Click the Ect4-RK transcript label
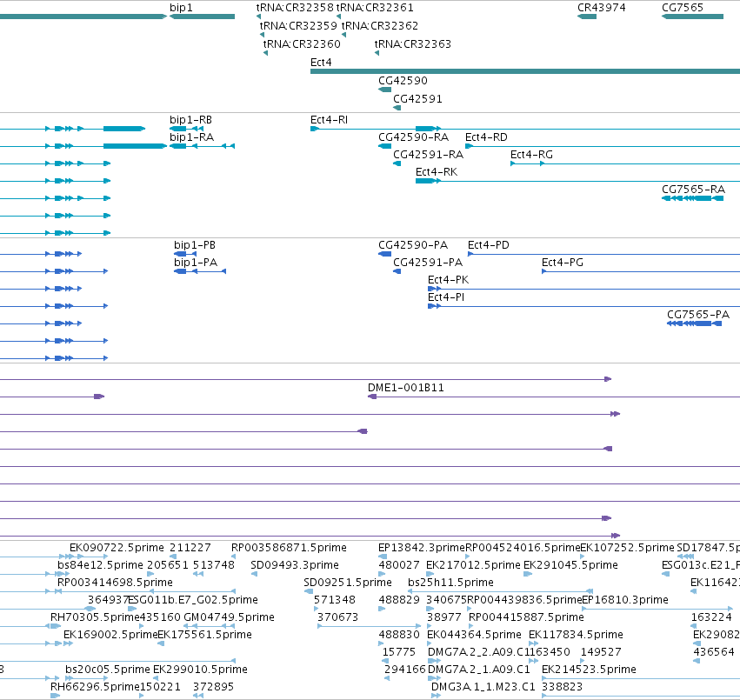This screenshot has height=700, width=740. [437, 172]
